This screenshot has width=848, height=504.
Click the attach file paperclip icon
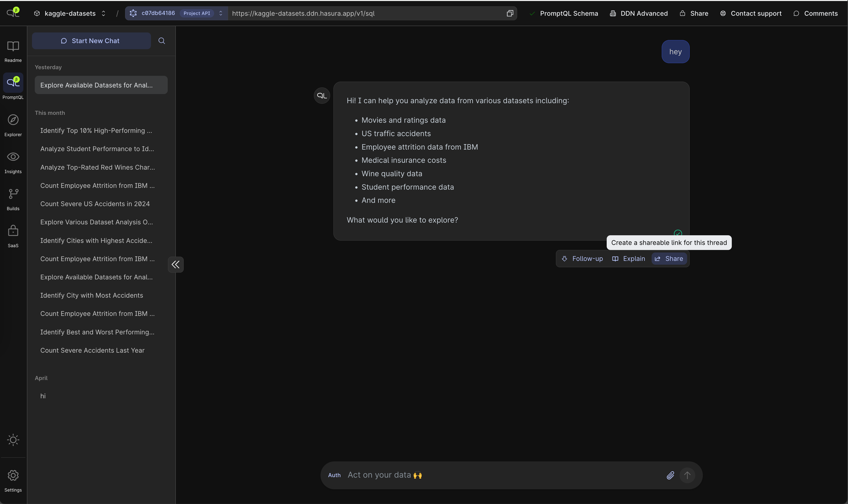(x=670, y=475)
